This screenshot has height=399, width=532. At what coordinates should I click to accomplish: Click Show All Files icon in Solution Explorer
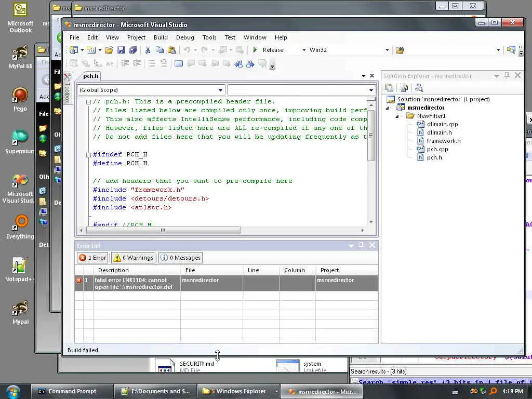coord(404,88)
